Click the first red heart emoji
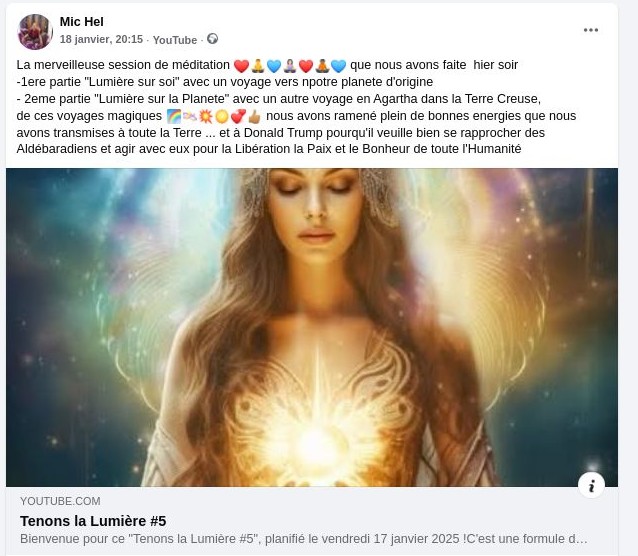Viewport: 638px width, 556px height. pos(241,66)
